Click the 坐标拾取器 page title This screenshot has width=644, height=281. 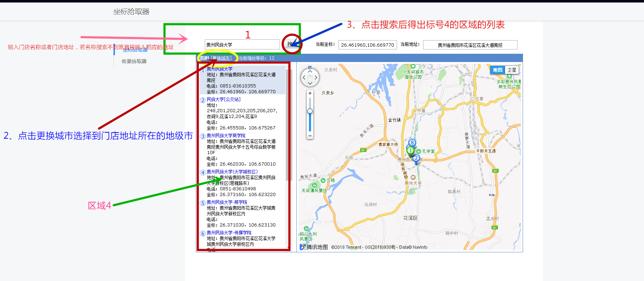[x=131, y=11]
